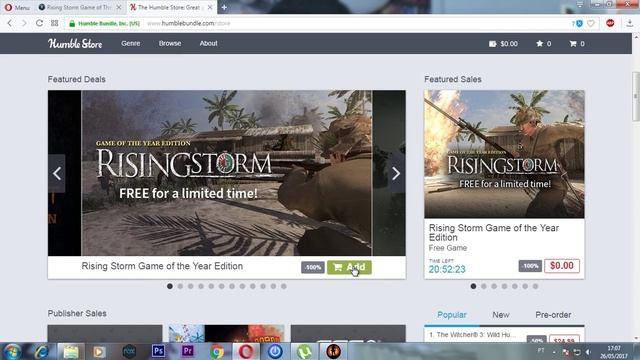Open the Windows Start button
Image resolution: width=640 pixels, height=360 pixels.
pos(12,351)
